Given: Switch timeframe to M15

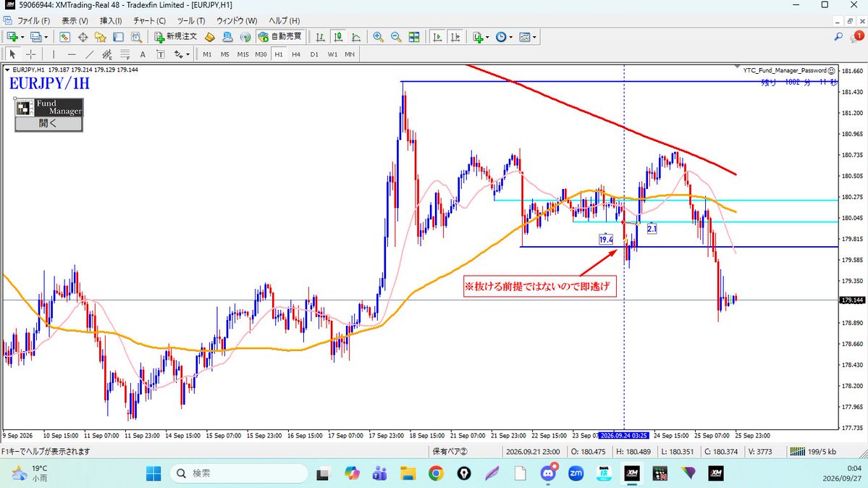Looking at the screenshot, I should click(x=243, y=54).
